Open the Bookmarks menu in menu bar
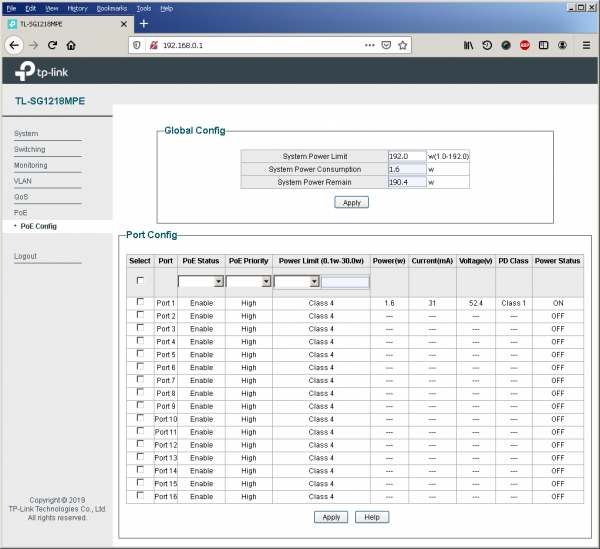This screenshot has width=600, height=549. [x=111, y=7]
